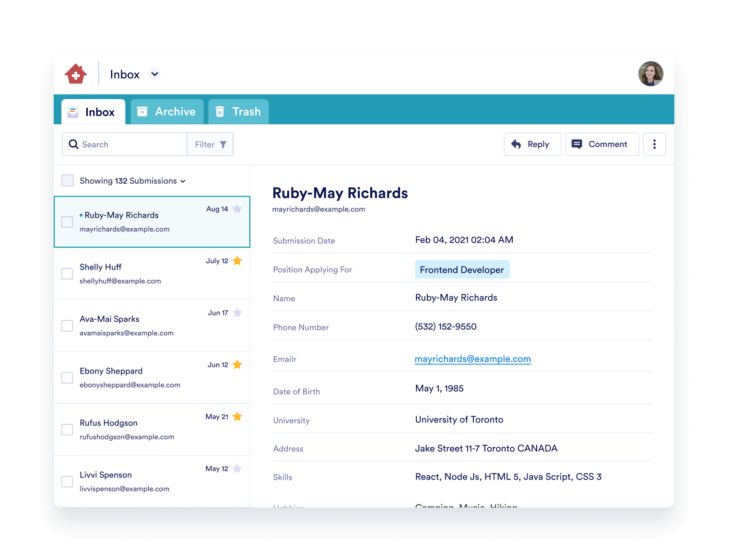Viewport: 729px width, 560px height.
Task: Click the red house logo icon
Action: (76, 74)
